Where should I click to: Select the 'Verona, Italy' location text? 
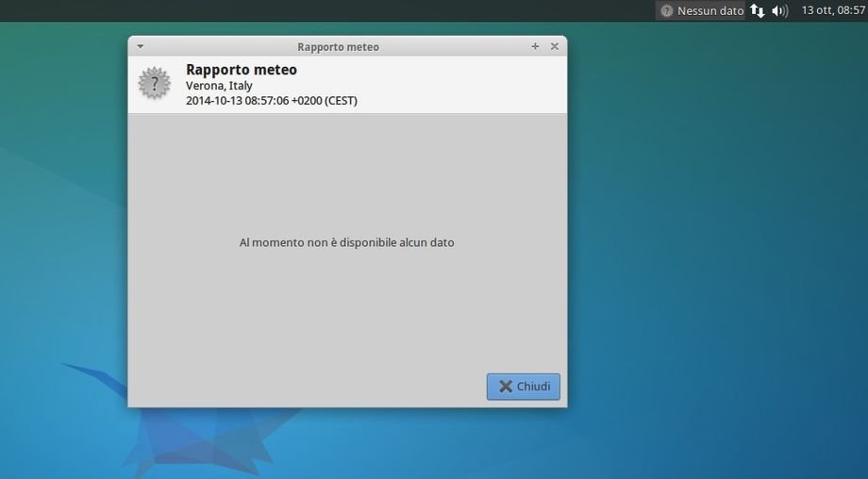(x=219, y=86)
